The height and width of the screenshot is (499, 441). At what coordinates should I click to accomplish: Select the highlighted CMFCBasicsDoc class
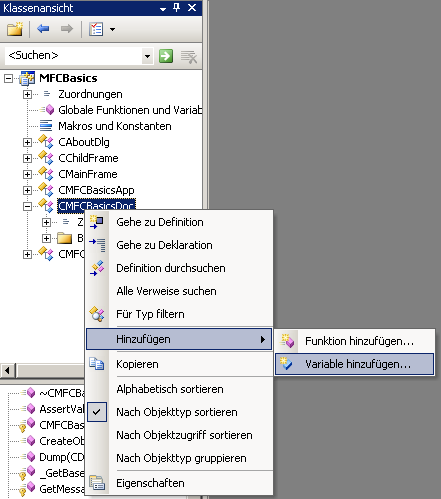[96, 205]
